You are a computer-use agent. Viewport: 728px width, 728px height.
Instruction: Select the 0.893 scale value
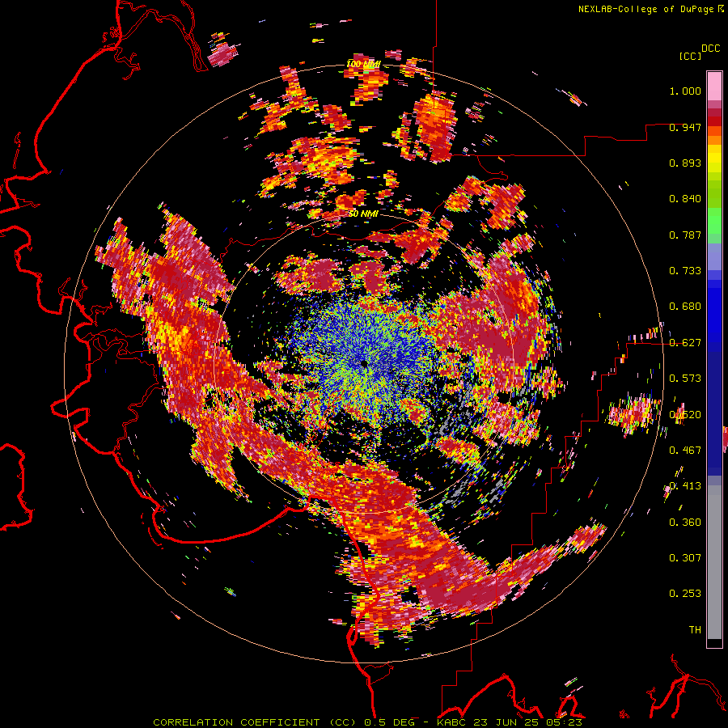[685, 163]
